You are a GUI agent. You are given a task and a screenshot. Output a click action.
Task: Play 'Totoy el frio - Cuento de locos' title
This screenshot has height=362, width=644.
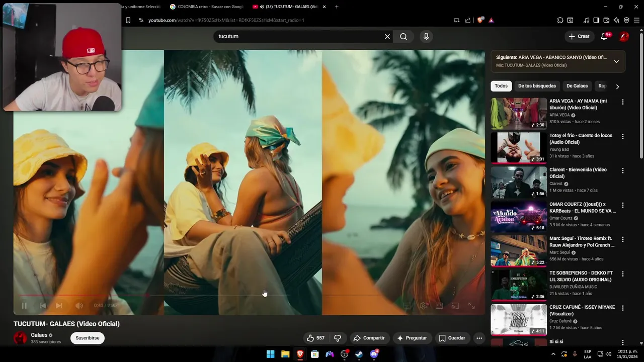(x=581, y=139)
